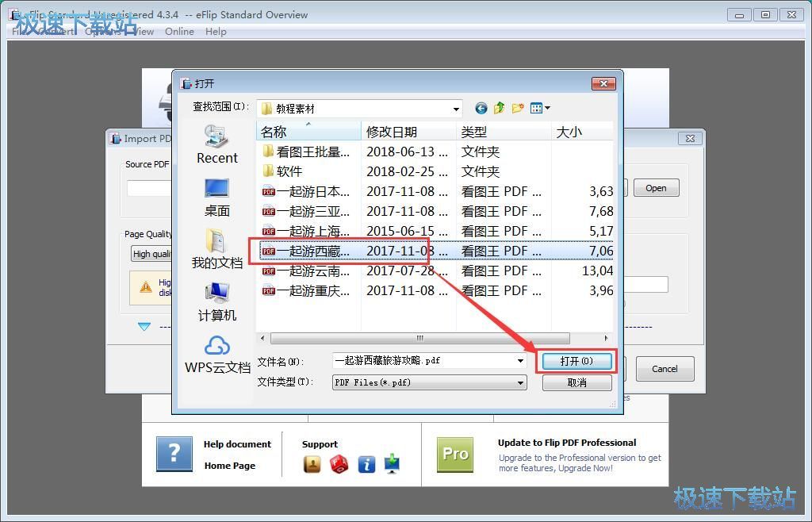Screen dimensions: 812x522
Task: Sort files by 名称 column header
Action: coord(308,132)
